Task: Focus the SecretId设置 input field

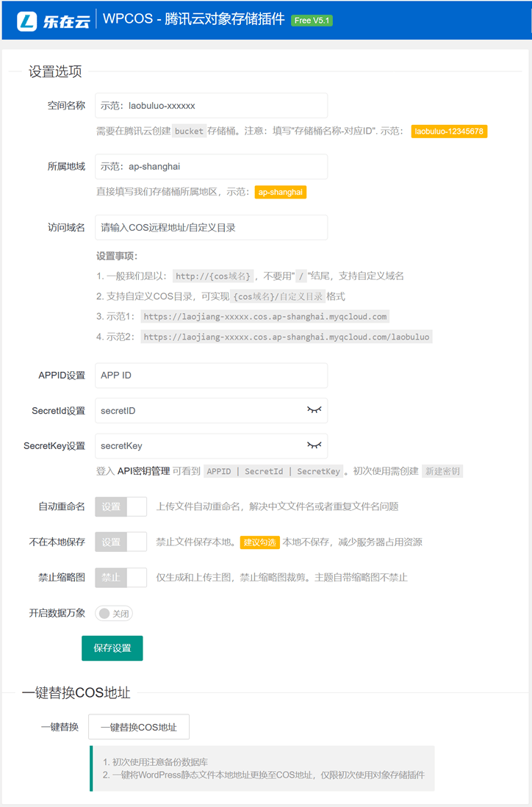Action: [211, 410]
